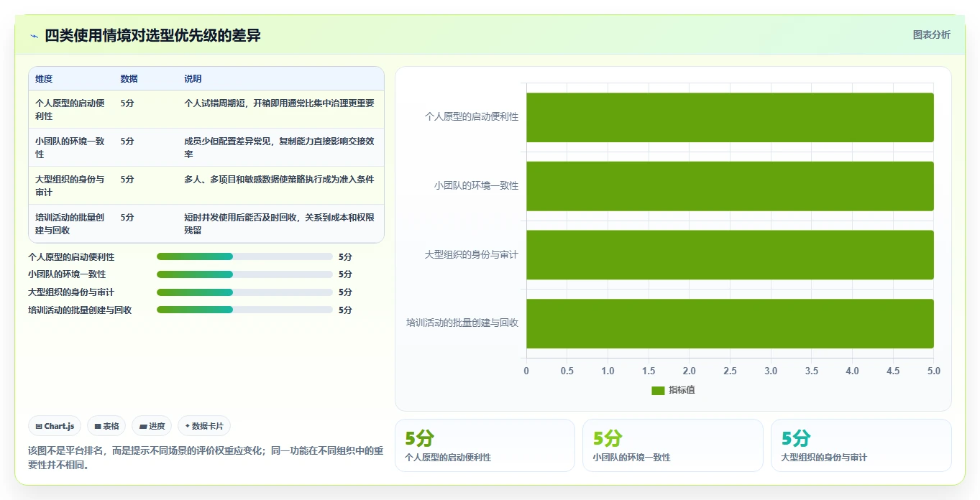The width and height of the screenshot is (980, 500).
Task: Click the description starting 成员少但配置差异常见
Action: (279, 147)
